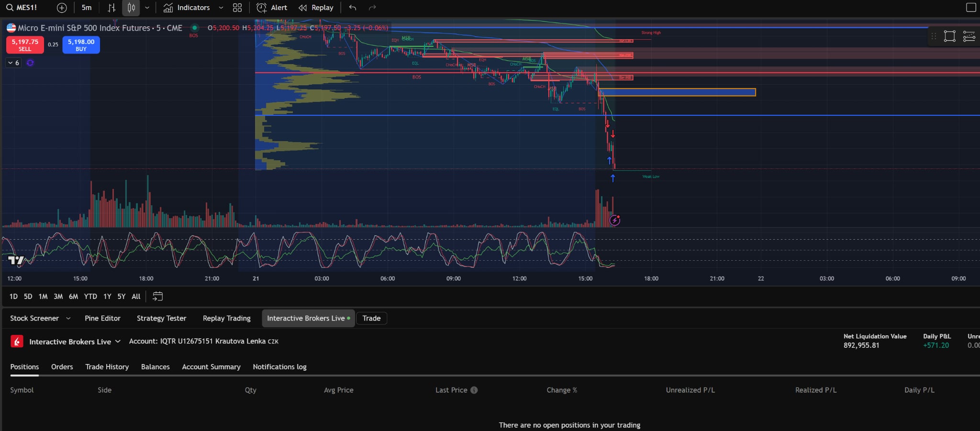The image size is (980, 431).
Task: Set chart range to YTD
Action: [90, 297]
